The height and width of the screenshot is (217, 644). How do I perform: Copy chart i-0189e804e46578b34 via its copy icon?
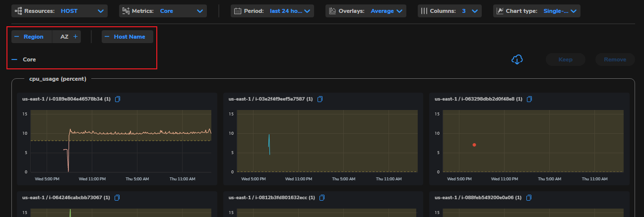coord(118,99)
